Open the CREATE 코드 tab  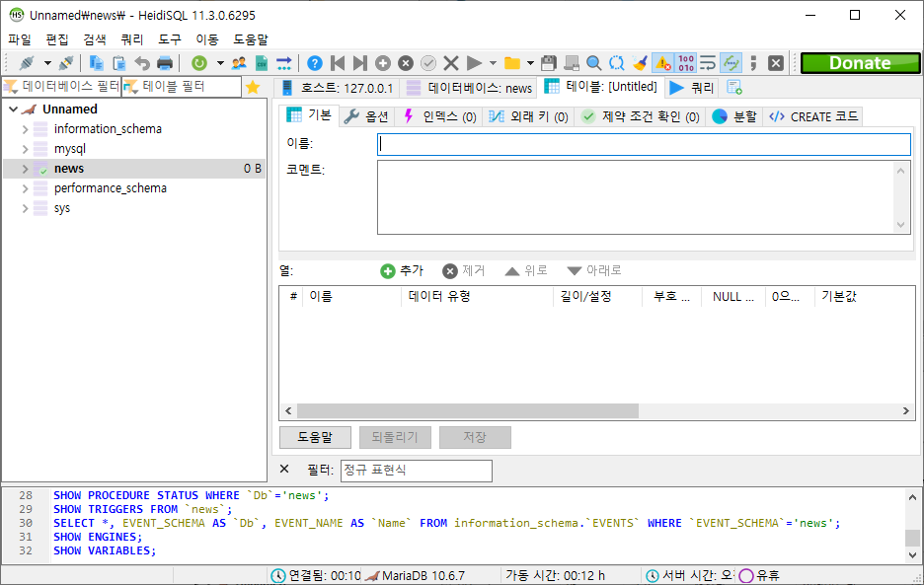(813, 116)
